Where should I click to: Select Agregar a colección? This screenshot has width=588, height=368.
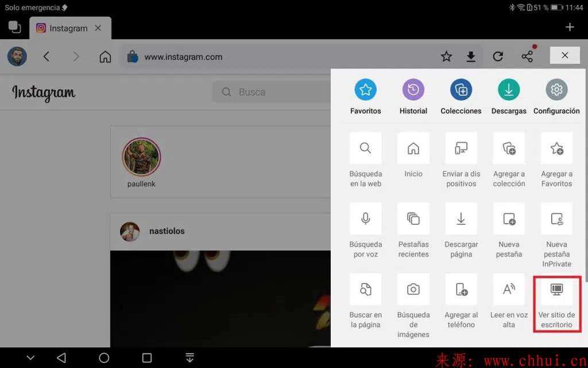[509, 160]
